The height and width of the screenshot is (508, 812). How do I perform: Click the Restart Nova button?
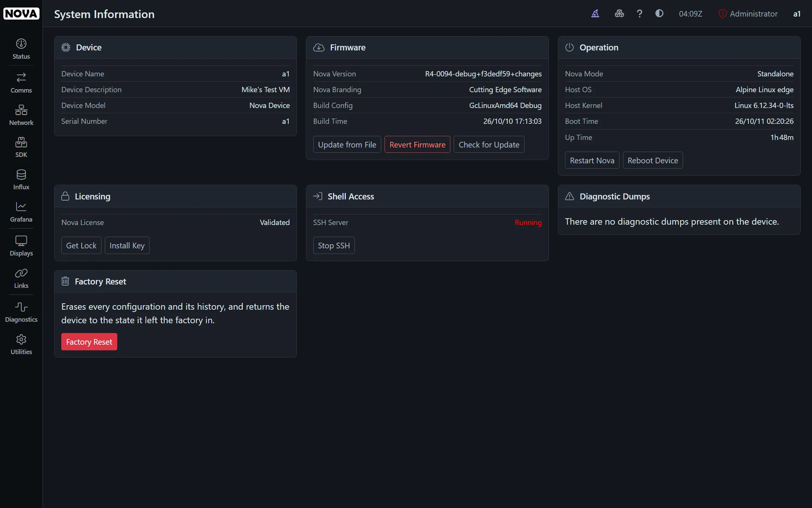[x=592, y=160]
